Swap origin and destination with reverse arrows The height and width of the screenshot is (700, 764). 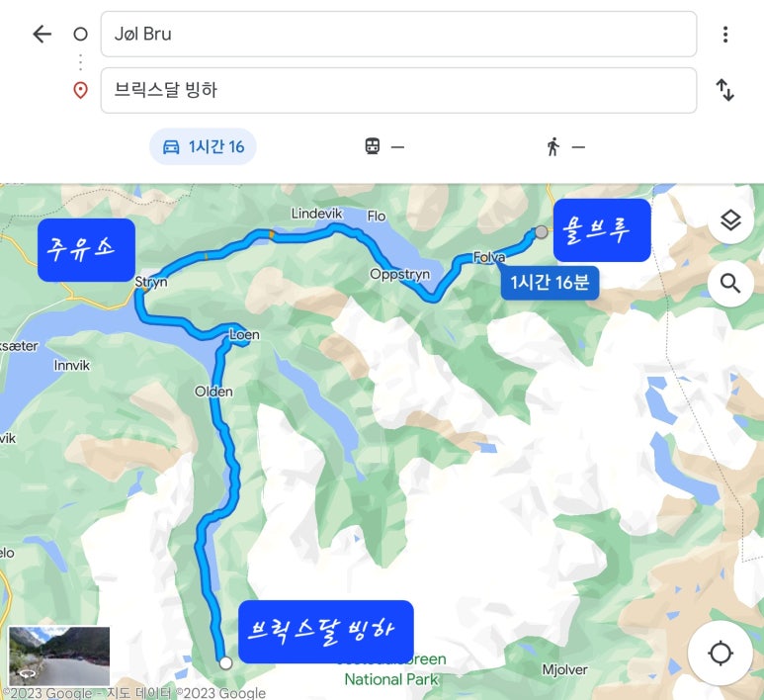click(x=725, y=90)
